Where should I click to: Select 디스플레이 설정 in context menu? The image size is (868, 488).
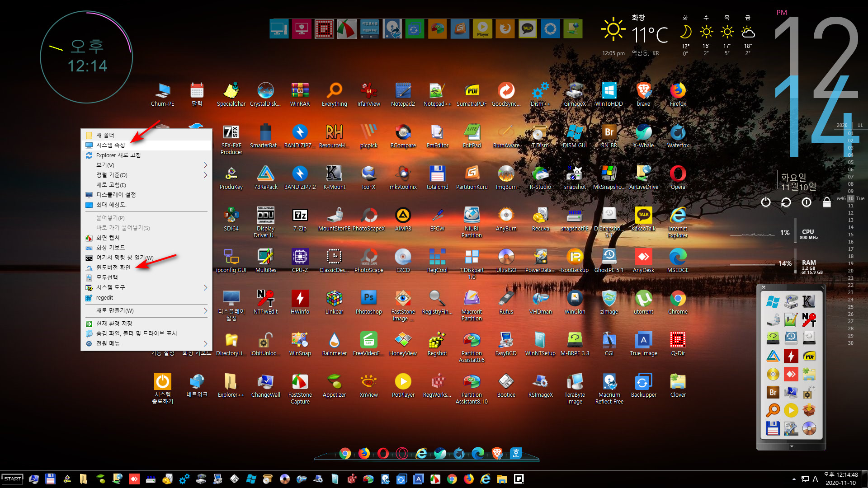coord(146,195)
